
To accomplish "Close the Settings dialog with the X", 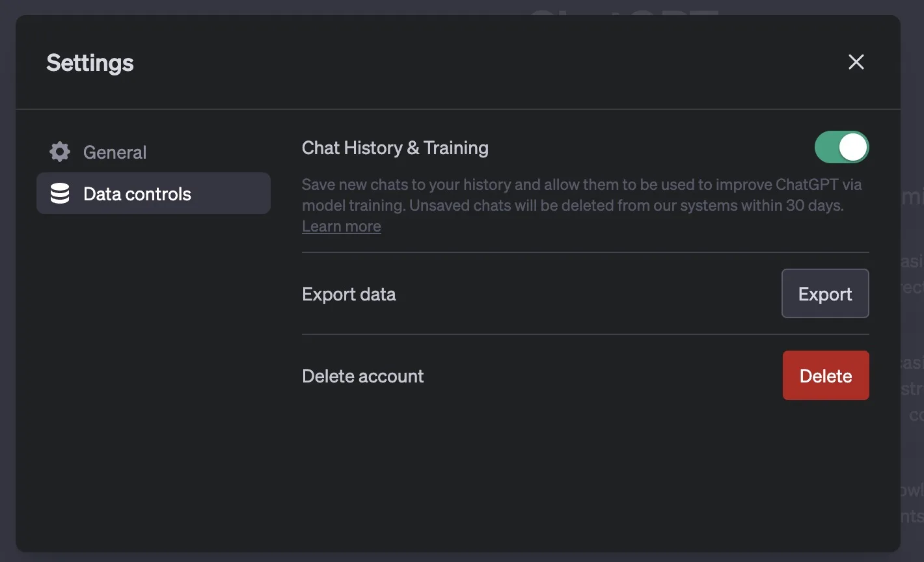I will pyautogui.click(x=856, y=62).
